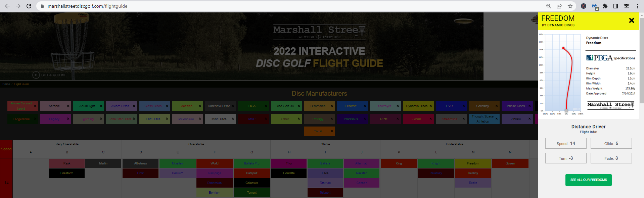Click the share page icon
Viewport: 644px width, 198px height.
point(559,6)
